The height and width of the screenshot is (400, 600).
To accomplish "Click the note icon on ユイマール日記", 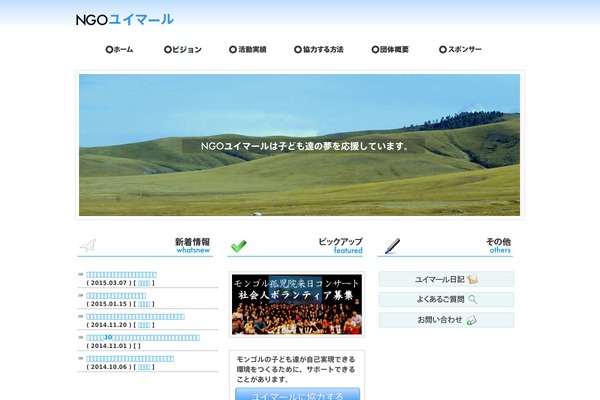I will tap(473, 279).
